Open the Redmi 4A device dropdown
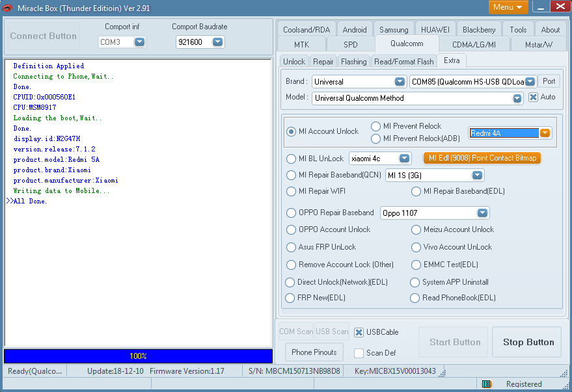 545,133
